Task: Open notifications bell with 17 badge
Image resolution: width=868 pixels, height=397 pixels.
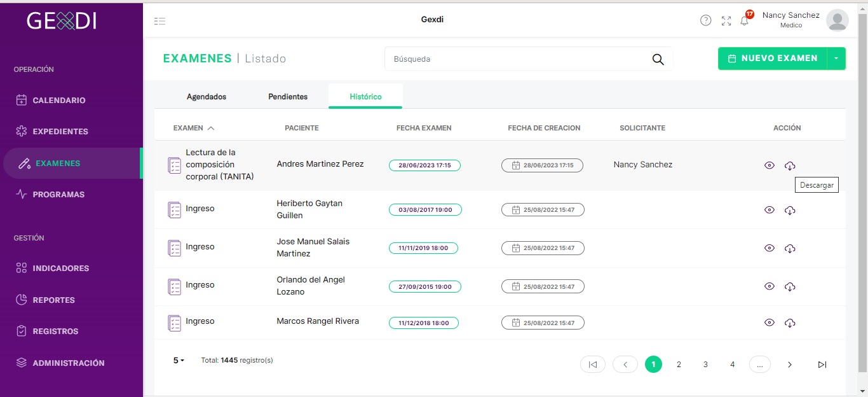Action: [745, 20]
